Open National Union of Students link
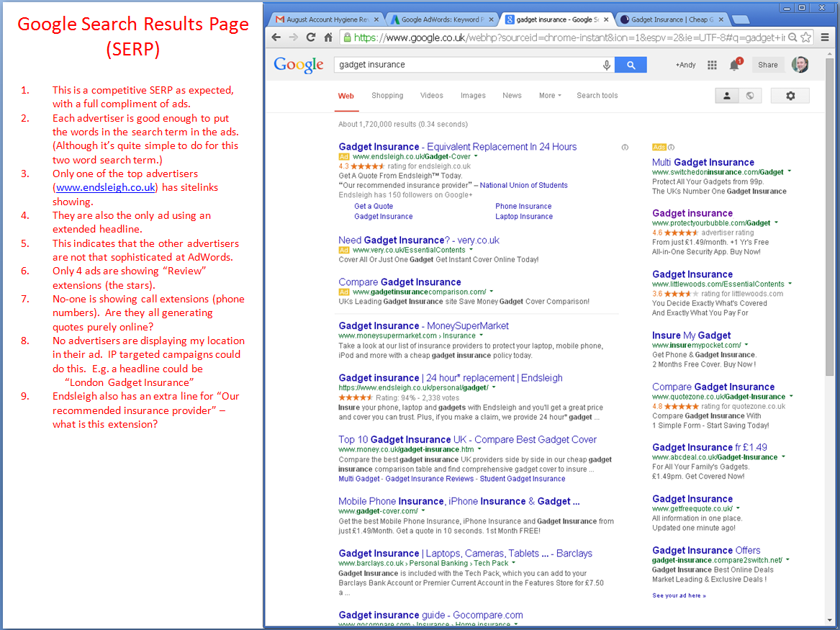 click(523, 185)
